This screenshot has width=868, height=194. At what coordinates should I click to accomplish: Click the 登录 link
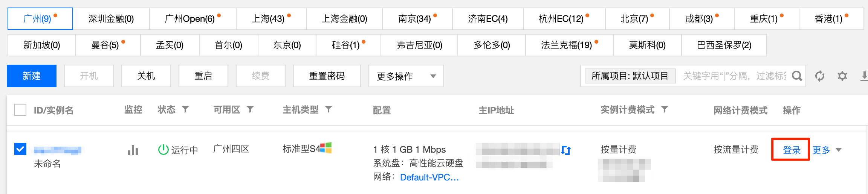(x=791, y=150)
